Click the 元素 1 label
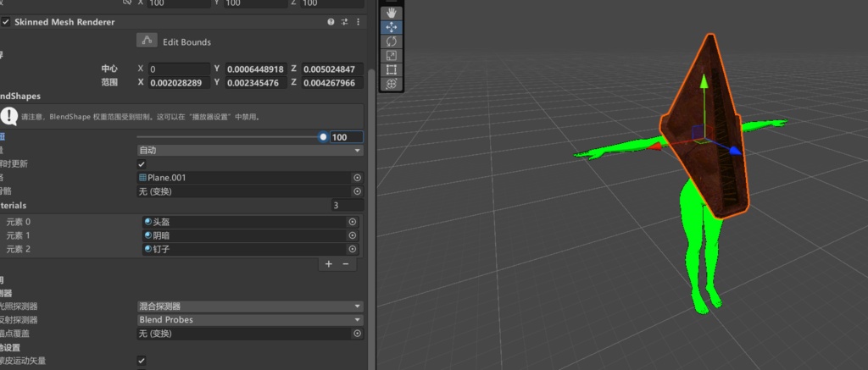This screenshot has height=370, width=868. (x=19, y=235)
